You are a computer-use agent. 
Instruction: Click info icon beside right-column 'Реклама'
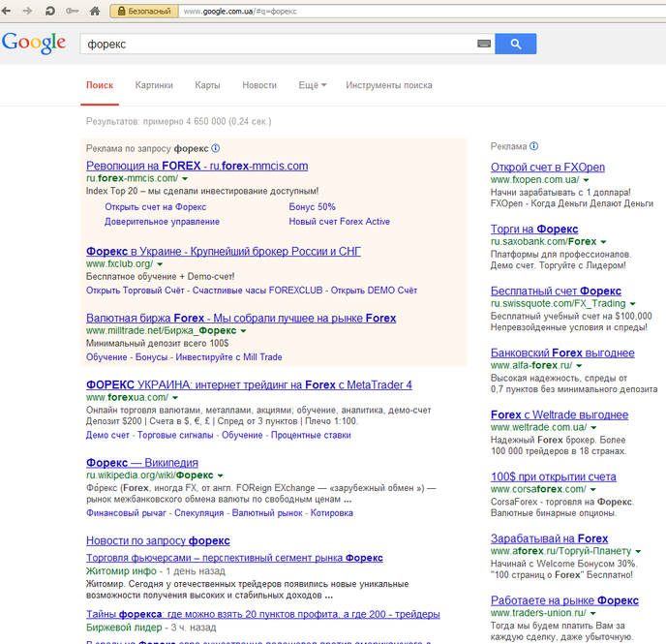coord(534,146)
